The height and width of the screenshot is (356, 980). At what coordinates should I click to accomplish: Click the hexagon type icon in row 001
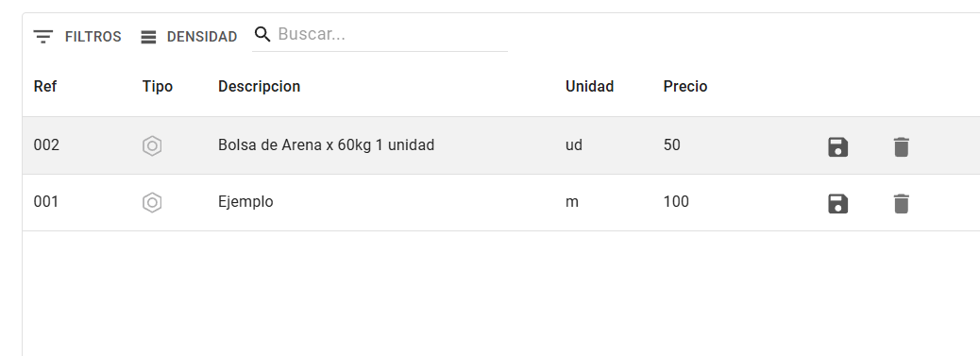coord(152,203)
